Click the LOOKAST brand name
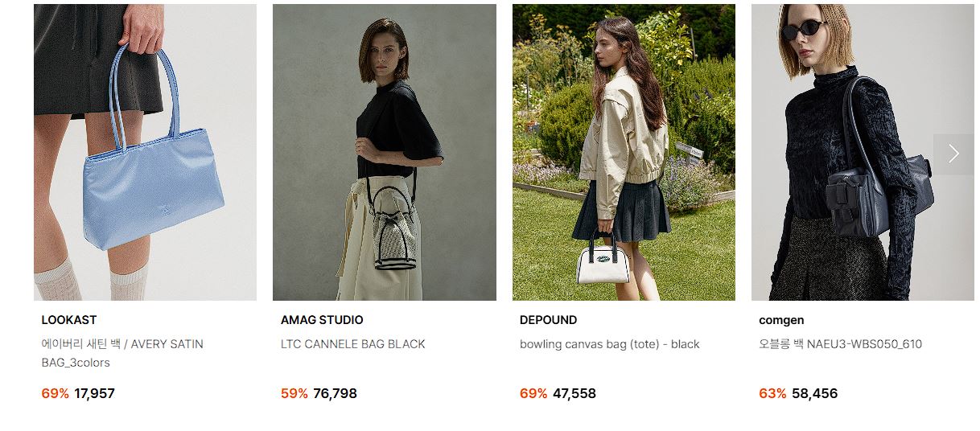This screenshot has height=431, width=980. pyautogui.click(x=69, y=320)
